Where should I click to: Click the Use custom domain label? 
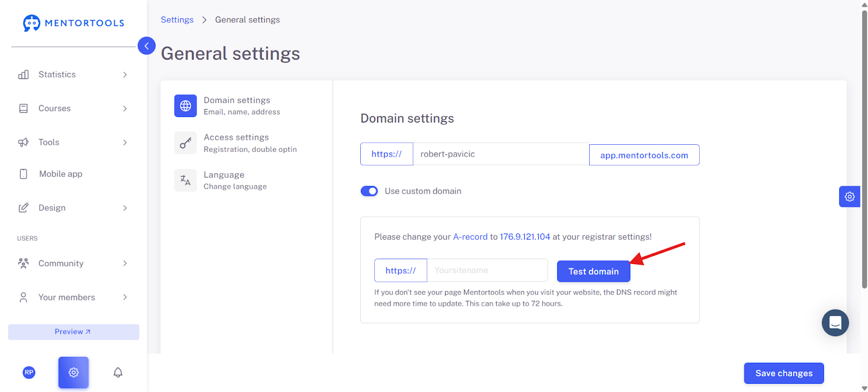coord(423,191)
